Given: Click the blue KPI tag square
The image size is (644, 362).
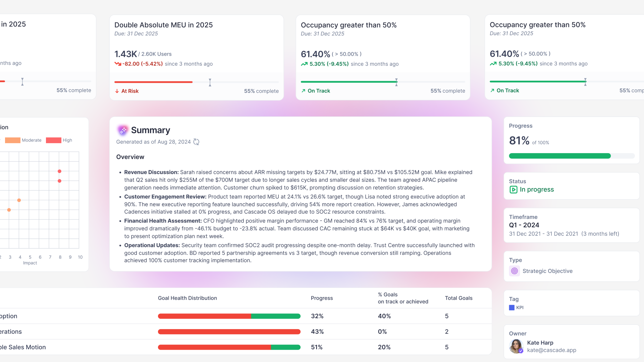Looking at the screenshot, I should [512, 308].
